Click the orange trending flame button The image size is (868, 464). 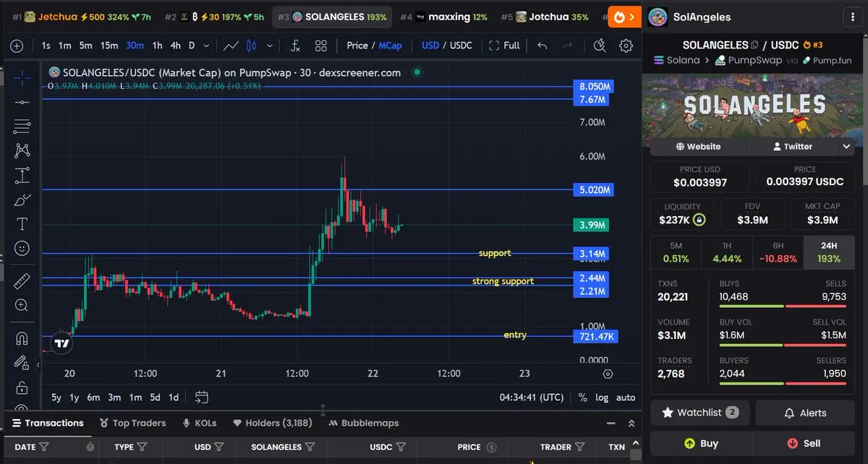pyautogui.click(x=625, y=17)
